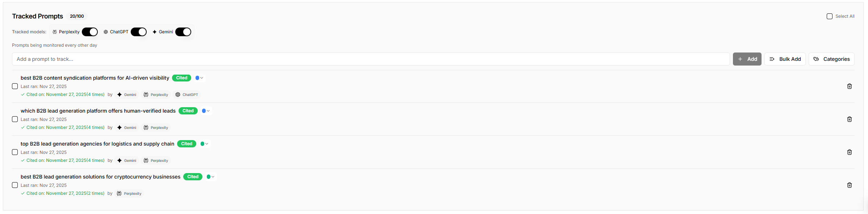The width and height of the screenshot is (868, 214).
Task: Delete the content syndication platforms prompt
Action: coord(849,86)
